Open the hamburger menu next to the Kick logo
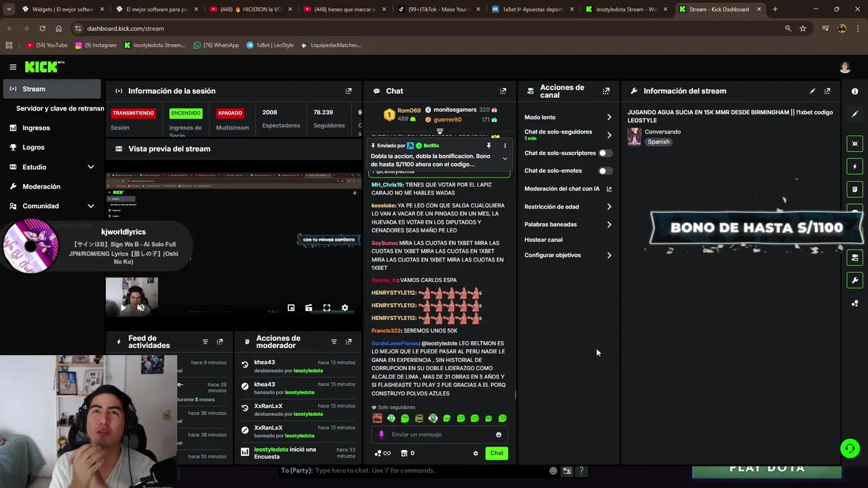Viewport: 868px width, 488px height. pos(13,67)
